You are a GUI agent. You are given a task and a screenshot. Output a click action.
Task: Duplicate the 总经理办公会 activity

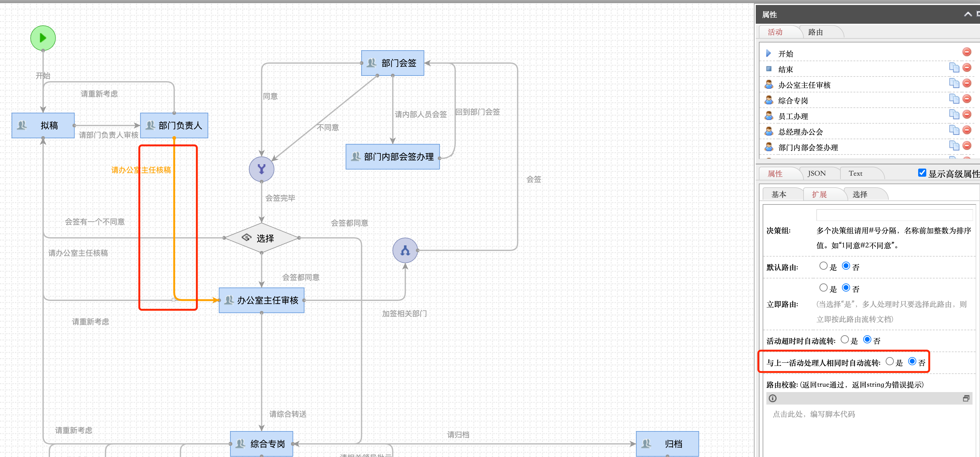coord(954,130)
